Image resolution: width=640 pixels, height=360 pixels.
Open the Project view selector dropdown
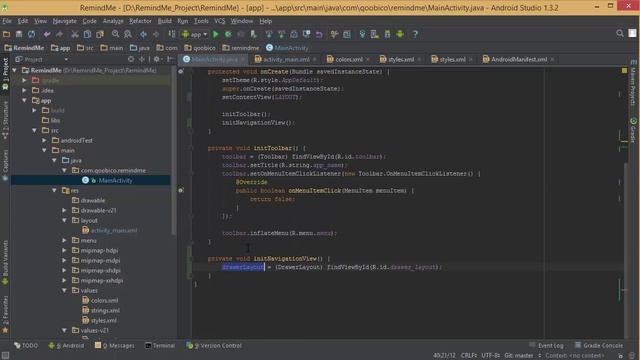[42, 59]
